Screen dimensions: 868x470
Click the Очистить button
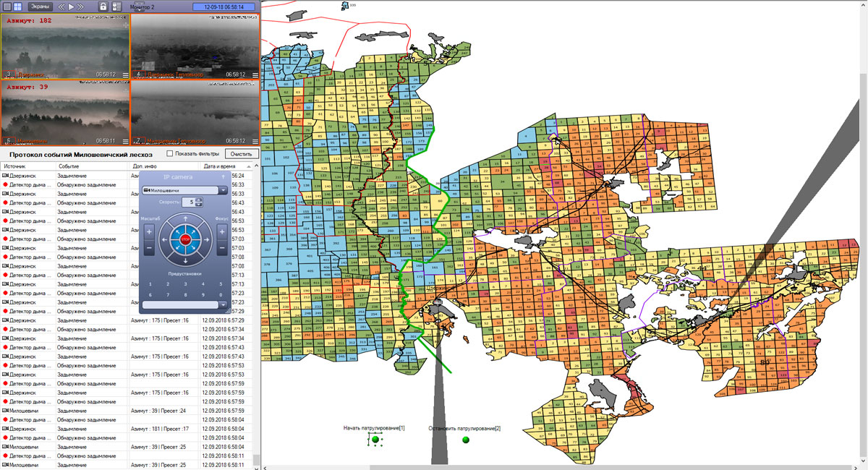click(240, 153)
